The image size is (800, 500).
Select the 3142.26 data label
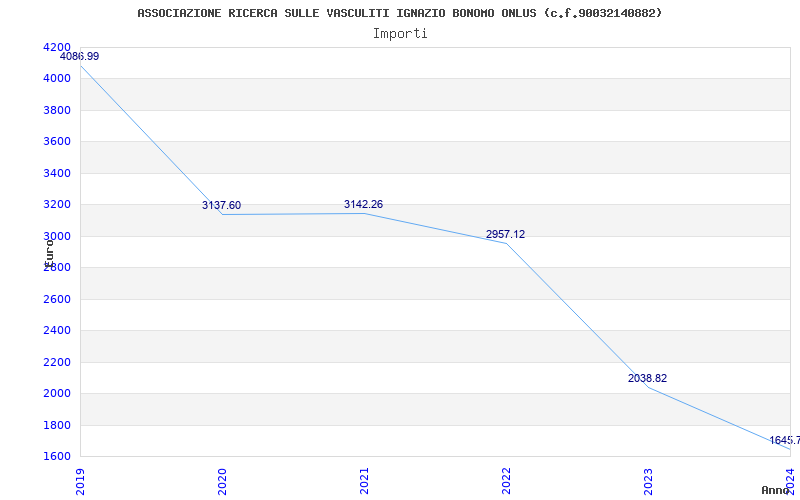pos(363,205)
